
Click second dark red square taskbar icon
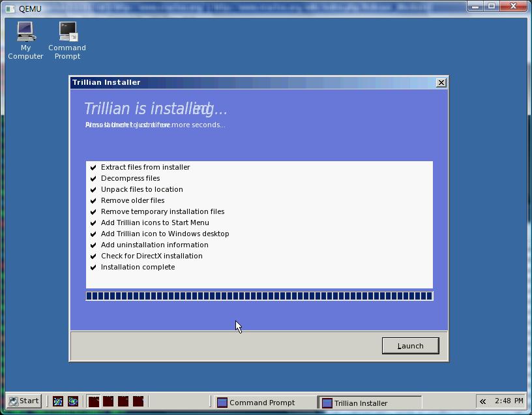[108, 401]
